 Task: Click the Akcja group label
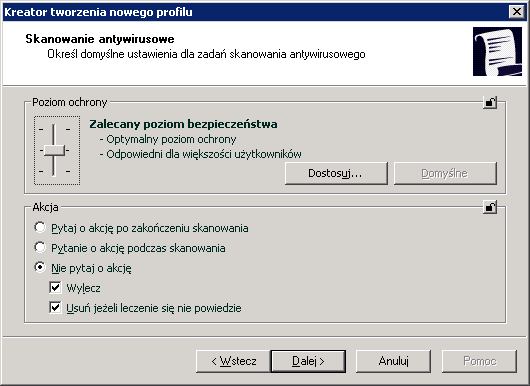pyautogui.click(x=45, y=207)
